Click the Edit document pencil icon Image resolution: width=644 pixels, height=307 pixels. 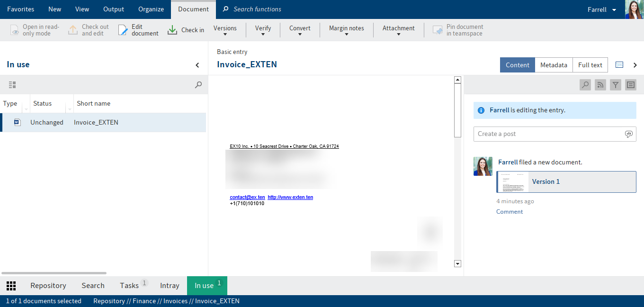tap(123, 30)
